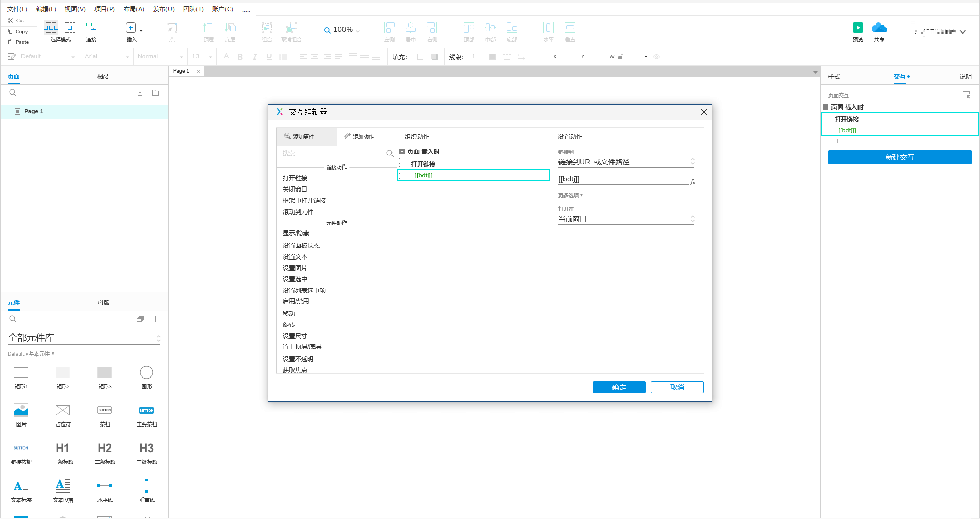The width and height of the screenshot is (980, 519).
Task: Select the 图片 image widget
Action: pyautogui.click(x=21, y=410)
